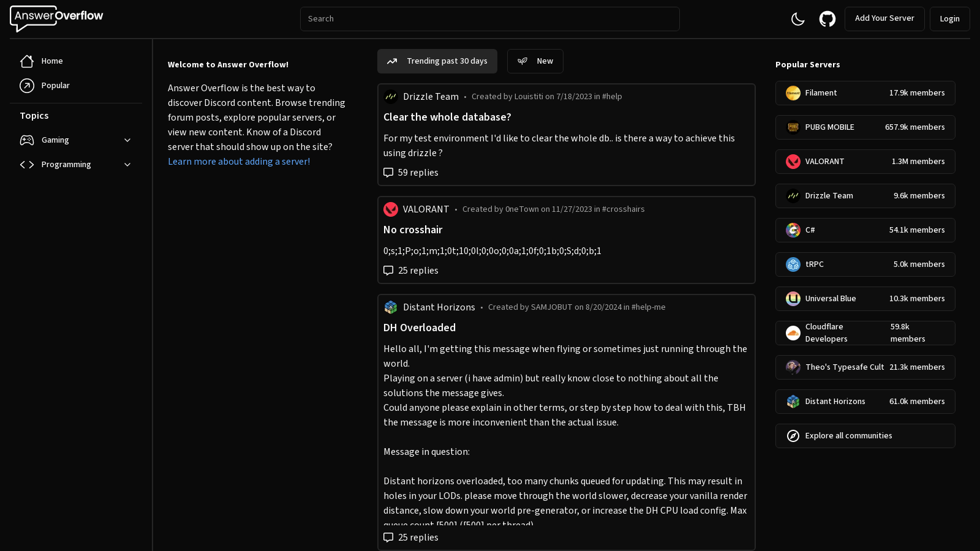Click the trending arrow icon

392,61
